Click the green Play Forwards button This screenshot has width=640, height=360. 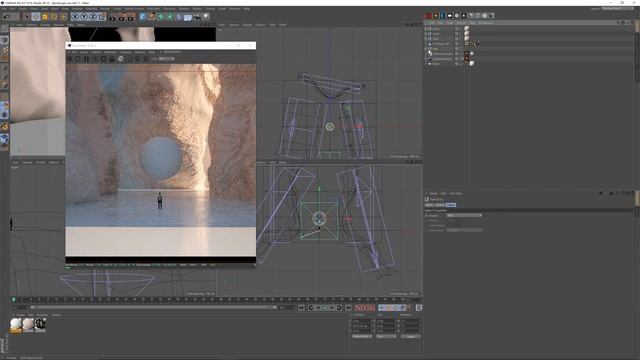click(325, 308)
